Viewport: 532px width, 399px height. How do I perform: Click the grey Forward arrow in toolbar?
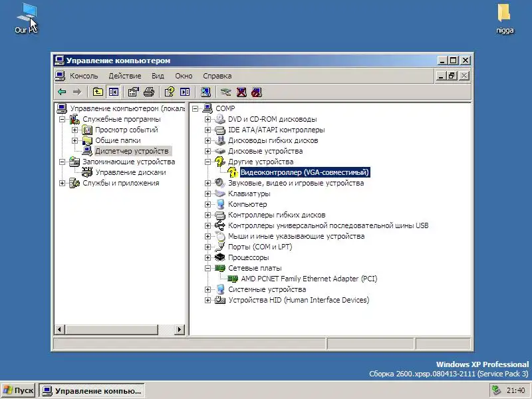pos(77,92)
